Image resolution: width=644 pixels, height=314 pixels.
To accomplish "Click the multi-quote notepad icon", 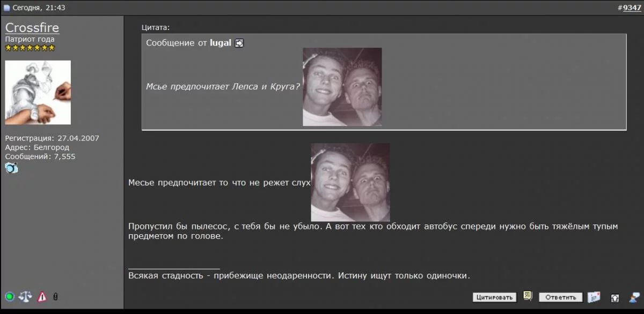I will coord(528,296).
